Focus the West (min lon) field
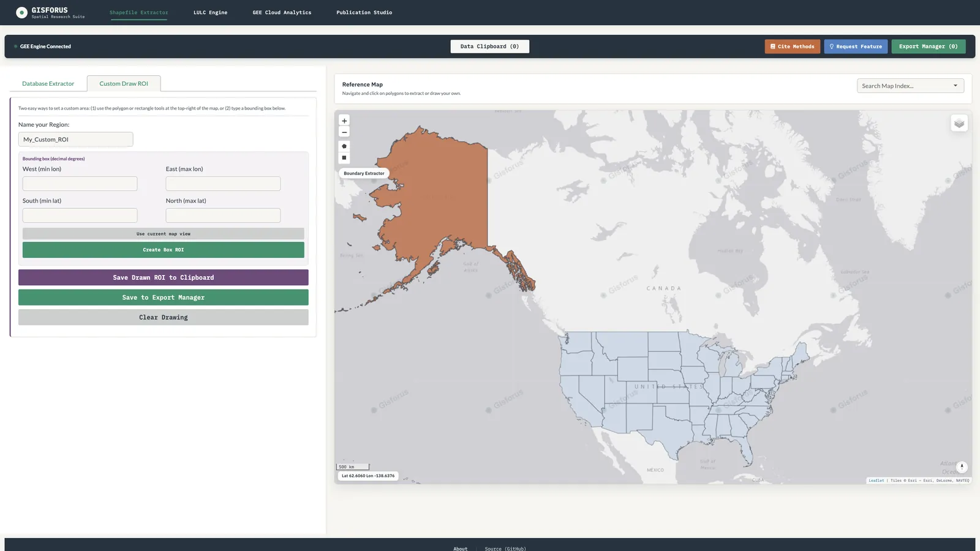 [80, 184]
